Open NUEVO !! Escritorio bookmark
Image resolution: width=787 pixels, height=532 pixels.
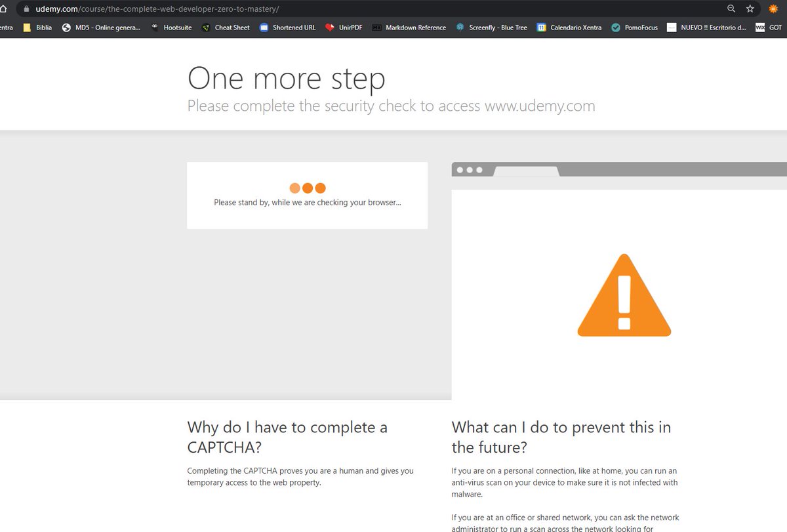tap(706, 28)
